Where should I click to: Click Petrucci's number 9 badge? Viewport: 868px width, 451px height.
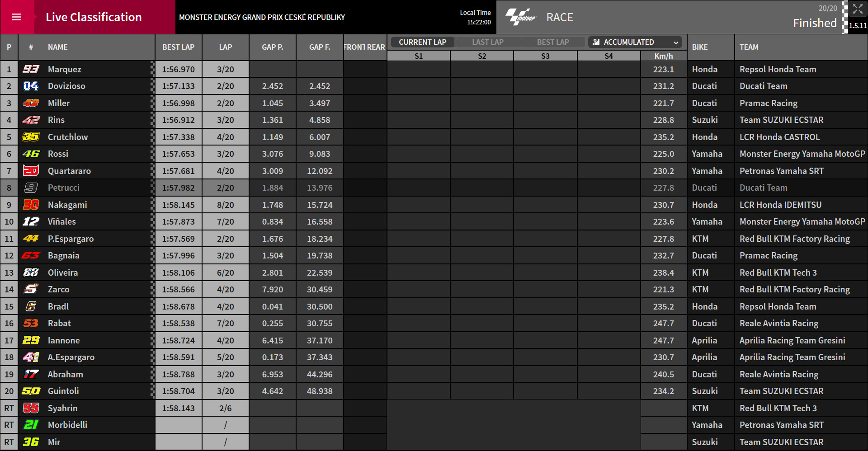[31, 188]
